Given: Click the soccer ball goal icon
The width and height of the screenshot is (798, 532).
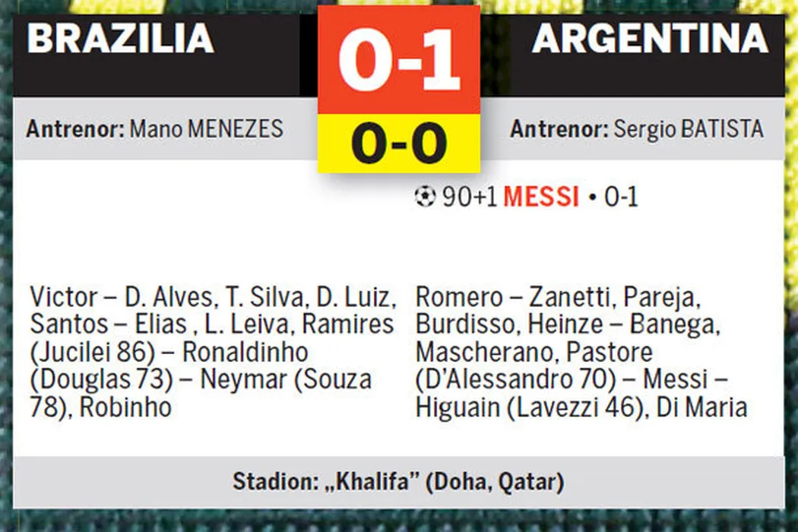Looking at the screenshot, I should point(425,198).
